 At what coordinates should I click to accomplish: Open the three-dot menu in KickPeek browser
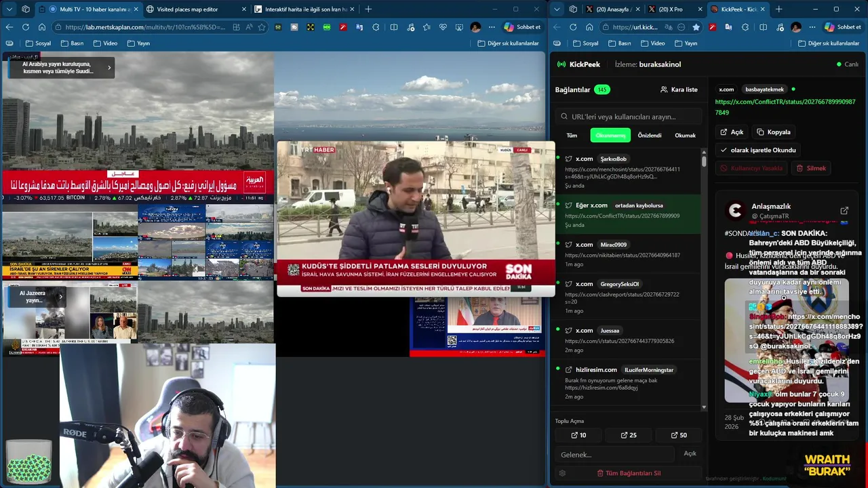812,27
